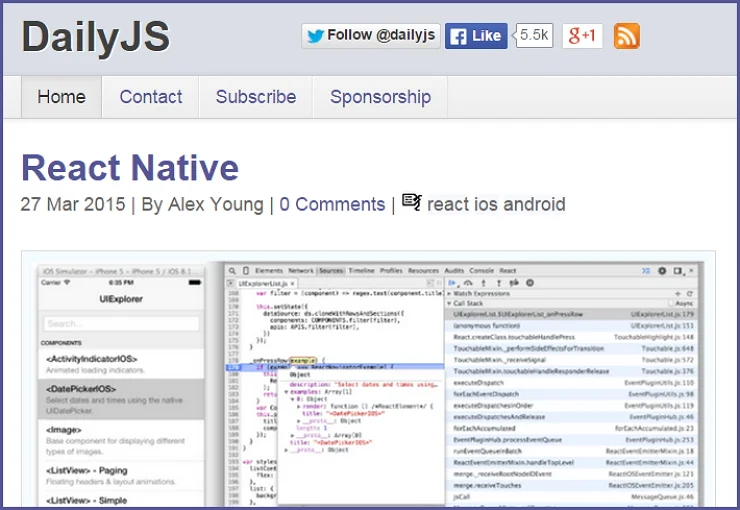This screenshot has height=510, width=740.
Task: Close the UIExplorerList.js file tab
Action: pos(293,284)
